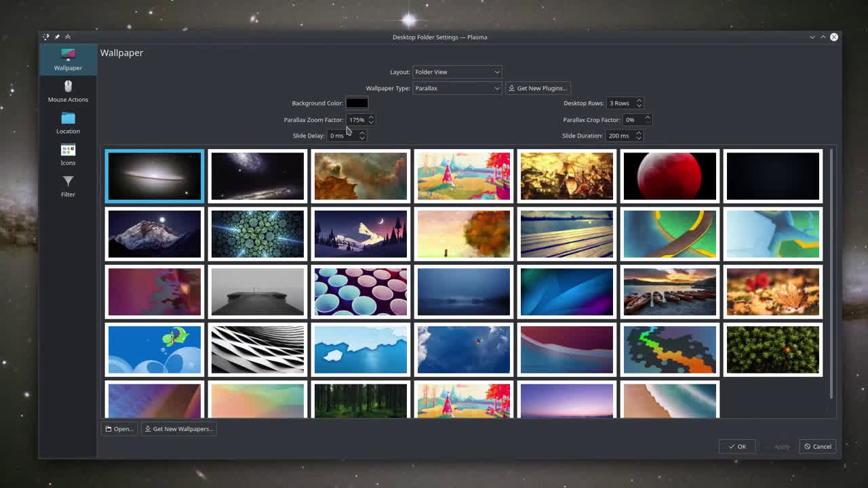
Task: Click the window menu icon in title bar
Action: (x=45, y=37)
